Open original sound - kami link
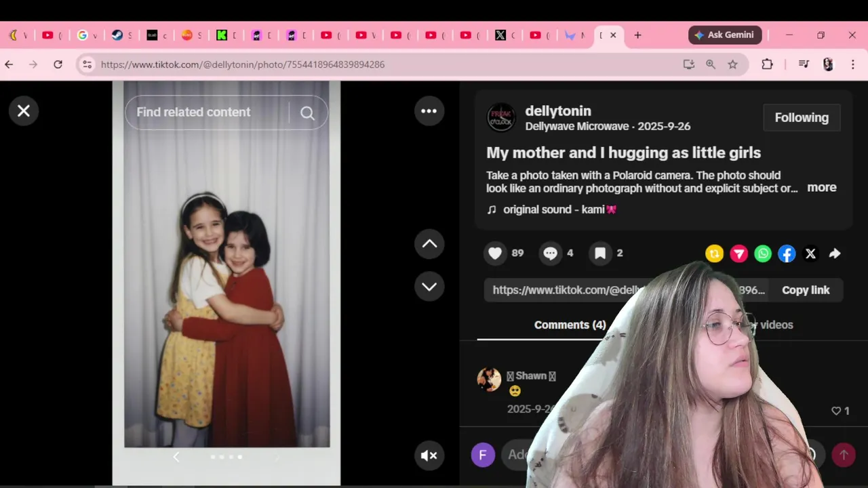The height and width of the screenshot is (488, 868). pos(560,209)
